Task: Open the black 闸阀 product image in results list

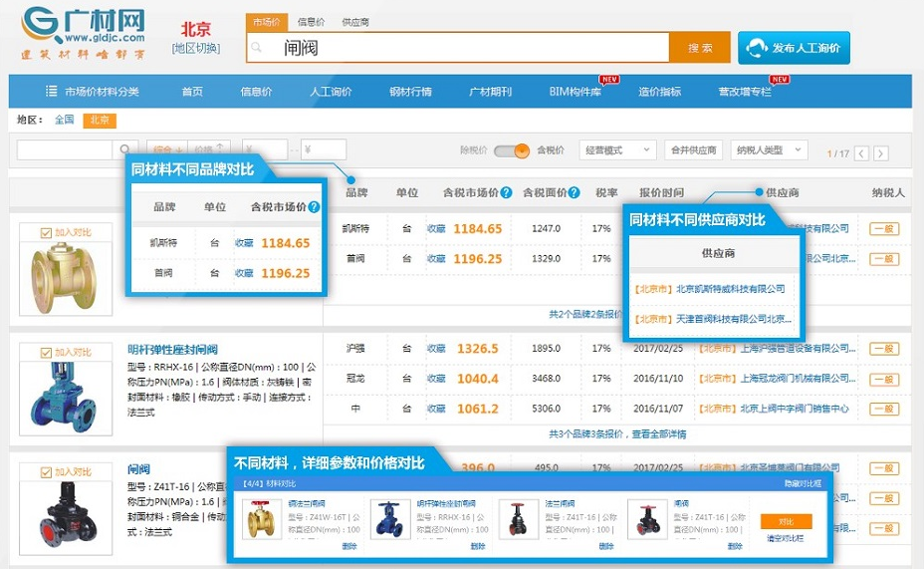Action: pyautogui.click(x=66, y=517)
